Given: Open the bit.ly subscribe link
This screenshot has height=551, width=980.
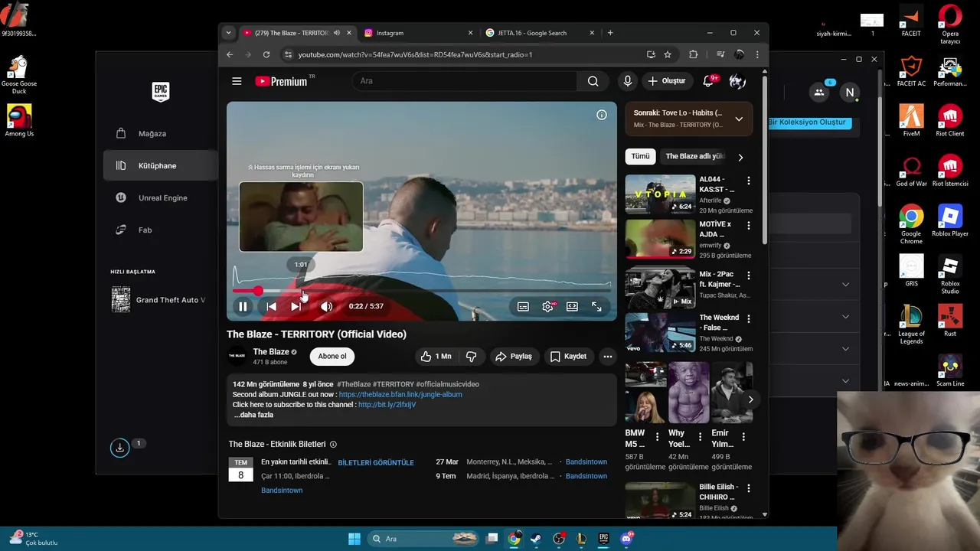Looking at the screenshot, I should coord(387,405).
